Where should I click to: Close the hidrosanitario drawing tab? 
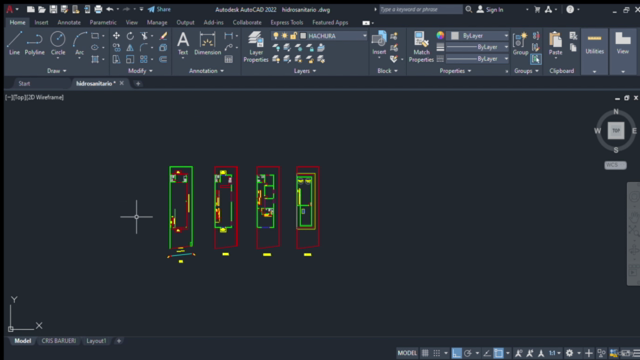(122, 83)
